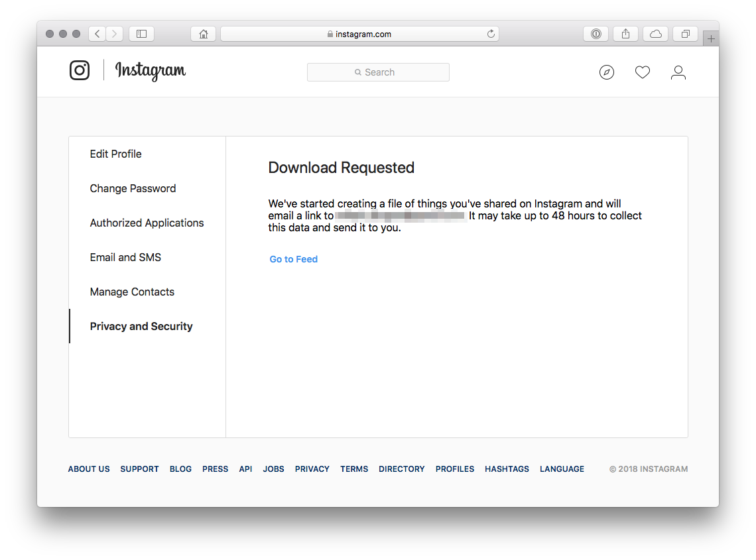
Task: Switch to Authorized Applications section
Action: click(147, 223)
